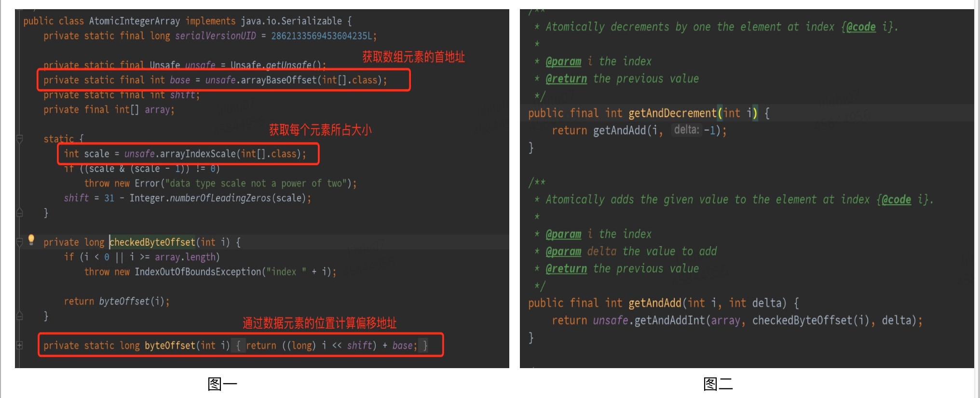Click fold end marker of checkedByteOffset method

click(20, 316)
